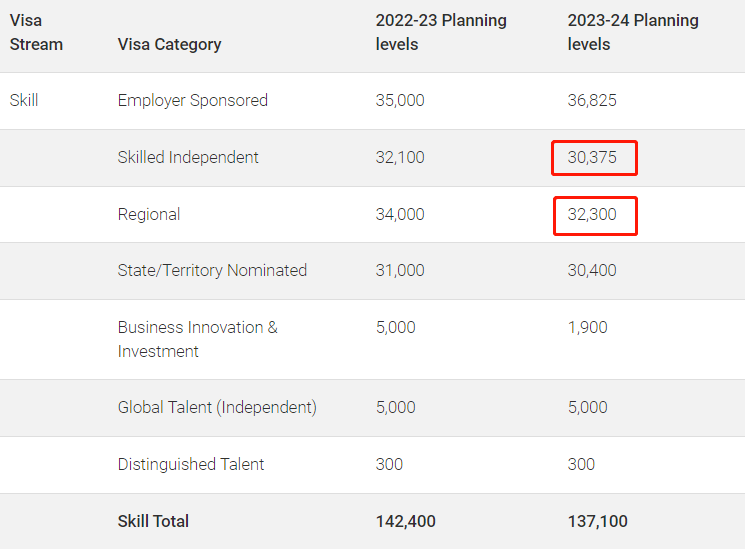Select the Regional visa category
The image size is (745, 549).
[x=149, y=214]
